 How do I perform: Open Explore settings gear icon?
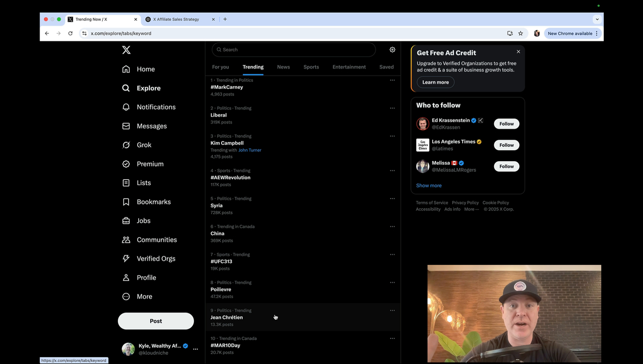point(392,50)
